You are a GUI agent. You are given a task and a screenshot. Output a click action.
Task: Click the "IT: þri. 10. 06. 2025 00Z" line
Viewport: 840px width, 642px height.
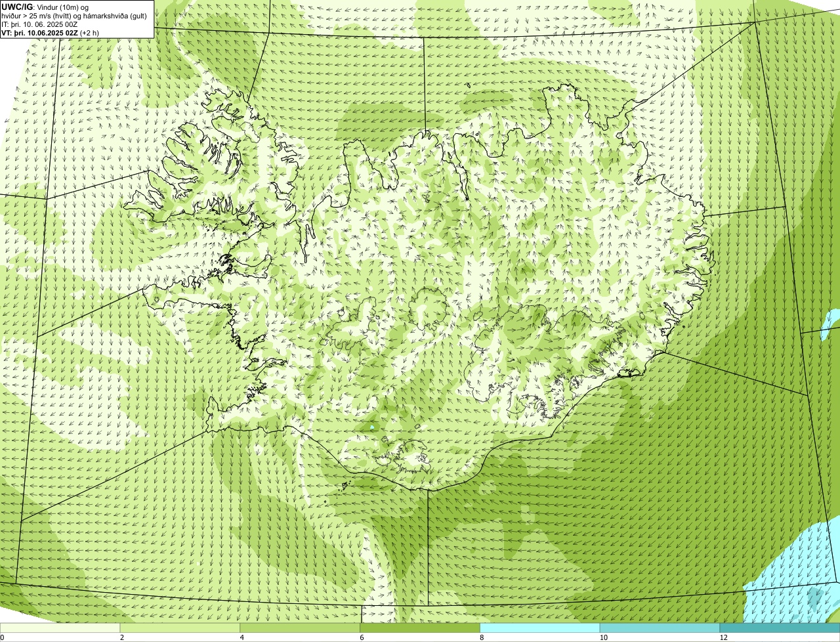tap(39, 24)
